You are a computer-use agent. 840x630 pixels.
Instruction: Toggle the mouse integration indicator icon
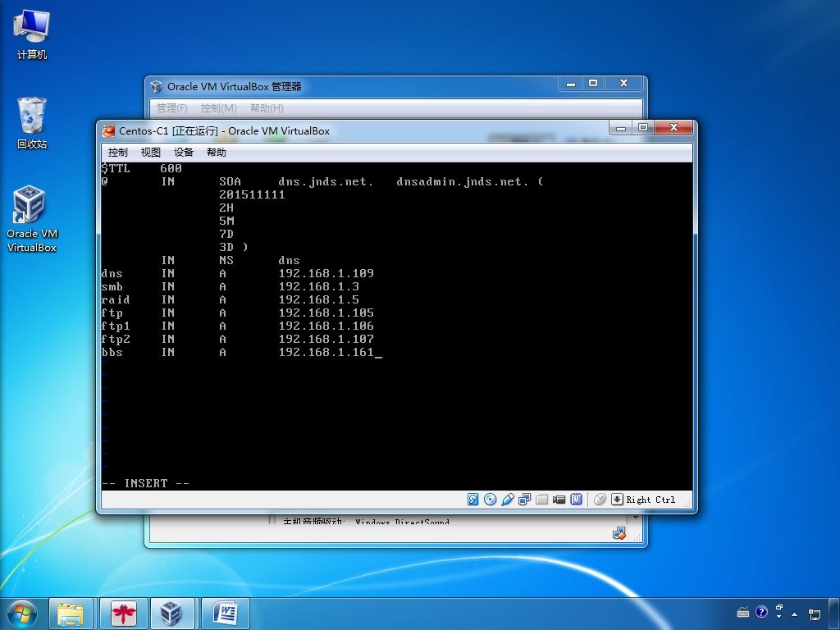[600, 500]
